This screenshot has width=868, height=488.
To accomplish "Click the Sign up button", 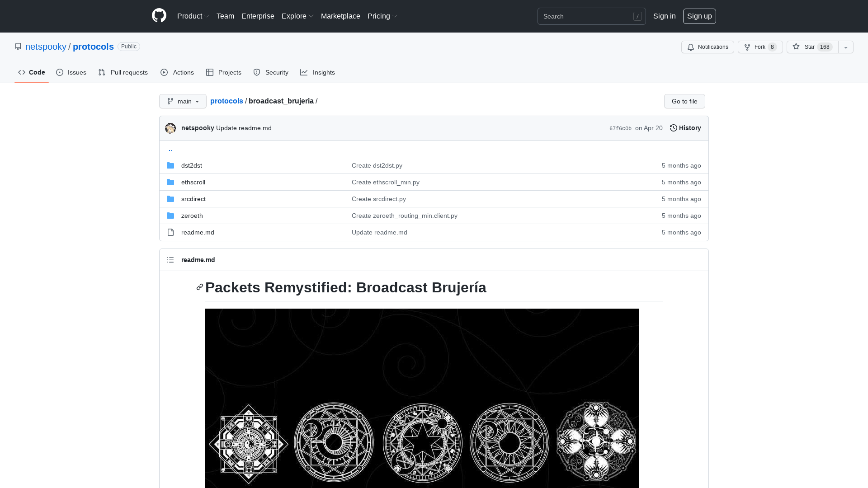I will point(699,16).
